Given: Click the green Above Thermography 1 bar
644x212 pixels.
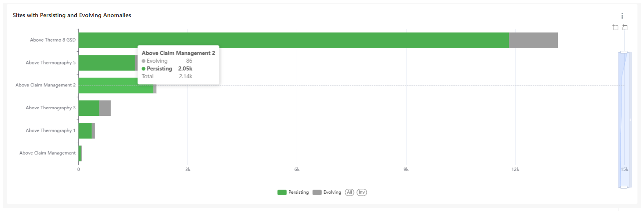Looking at the screenshot, I should [x=85, y=131].
